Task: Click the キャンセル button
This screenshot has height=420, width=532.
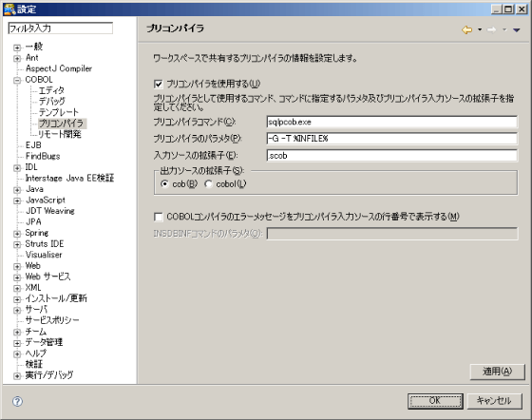Action: tap(494, 401)
